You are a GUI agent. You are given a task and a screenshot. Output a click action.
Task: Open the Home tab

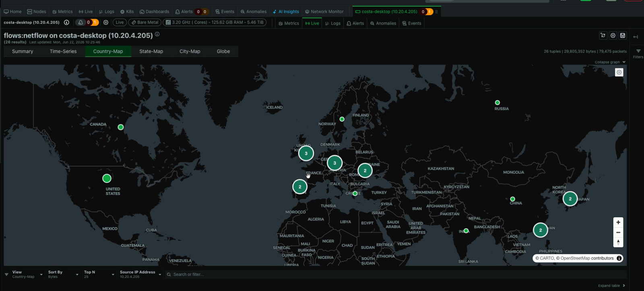click(12, 12)
